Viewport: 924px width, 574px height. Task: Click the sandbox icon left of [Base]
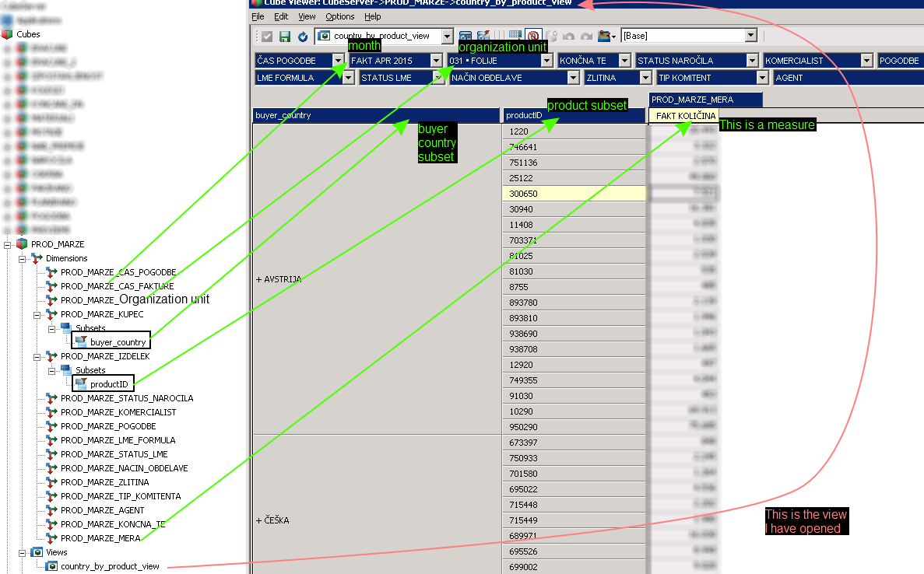606,36
